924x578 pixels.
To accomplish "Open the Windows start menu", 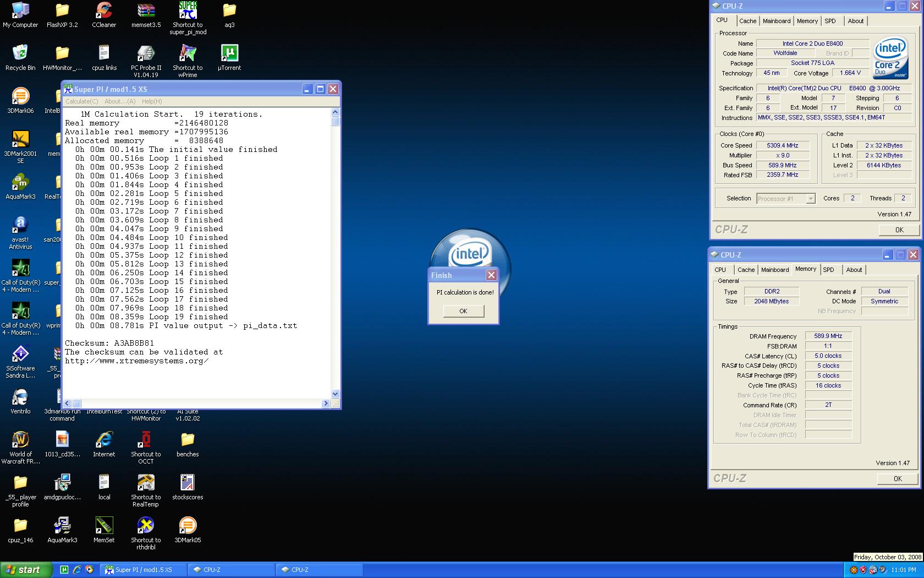I will [26, 570].
